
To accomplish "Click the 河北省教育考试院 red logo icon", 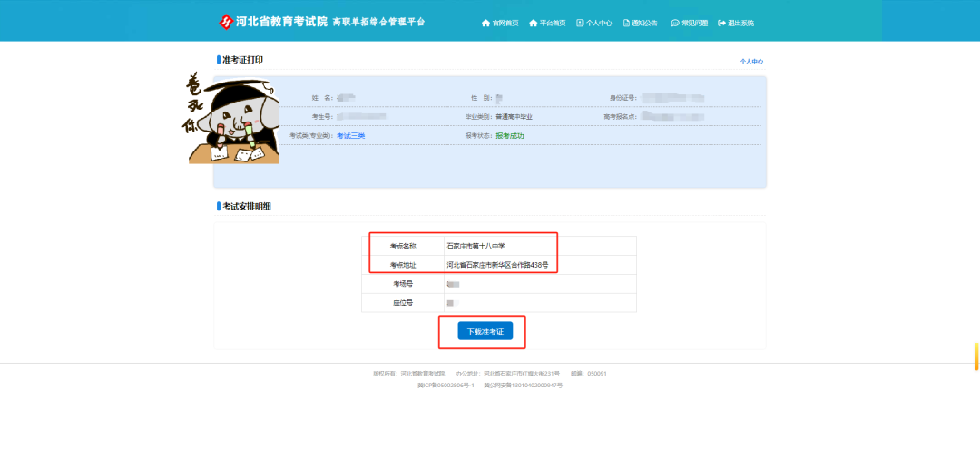I will [x=226, y=23].
